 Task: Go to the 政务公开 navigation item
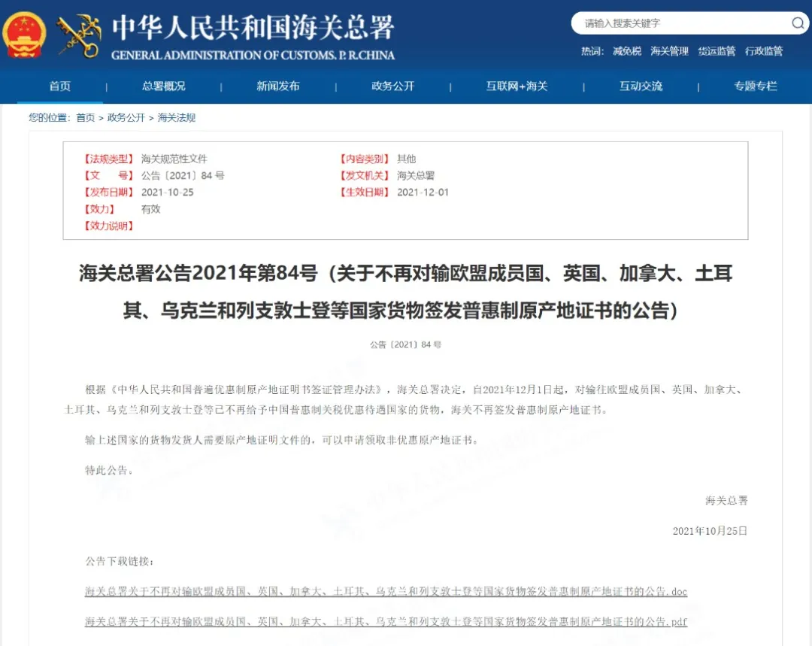[393, 86]
